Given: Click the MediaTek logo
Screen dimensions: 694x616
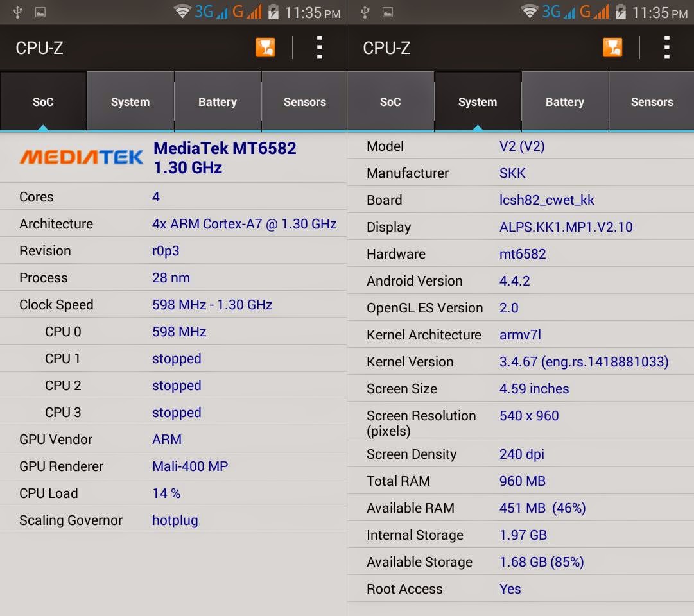Looking at the screenshot, I should point(82,157).
